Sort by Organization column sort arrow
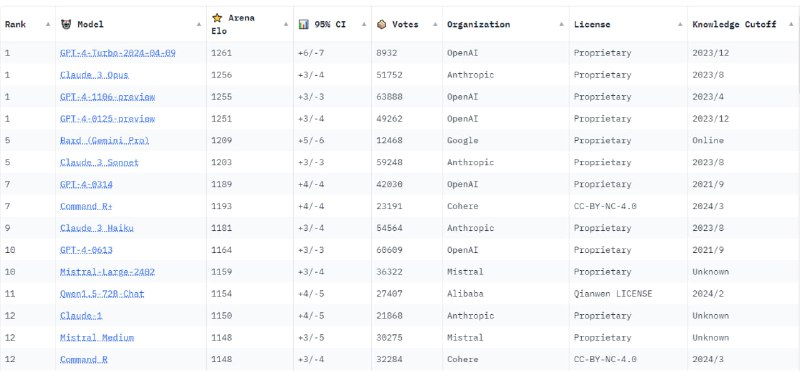Viewport: 800px width, 371px height. coord(561,24)
